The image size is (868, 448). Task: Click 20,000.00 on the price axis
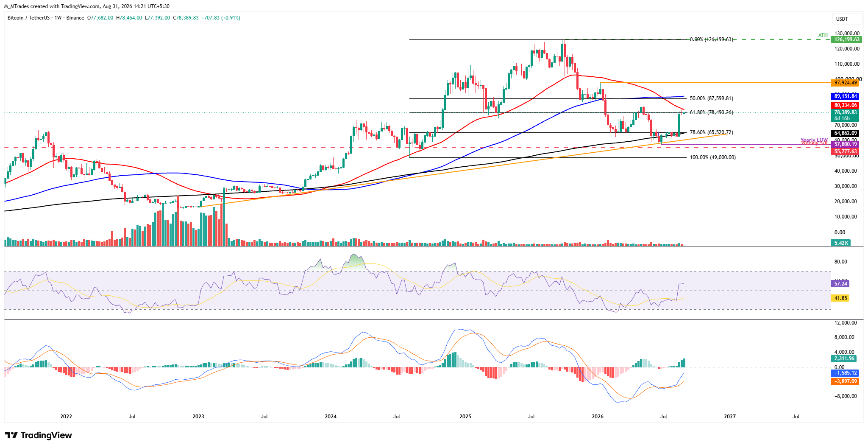pyautogui.click(x=846, y=202)
